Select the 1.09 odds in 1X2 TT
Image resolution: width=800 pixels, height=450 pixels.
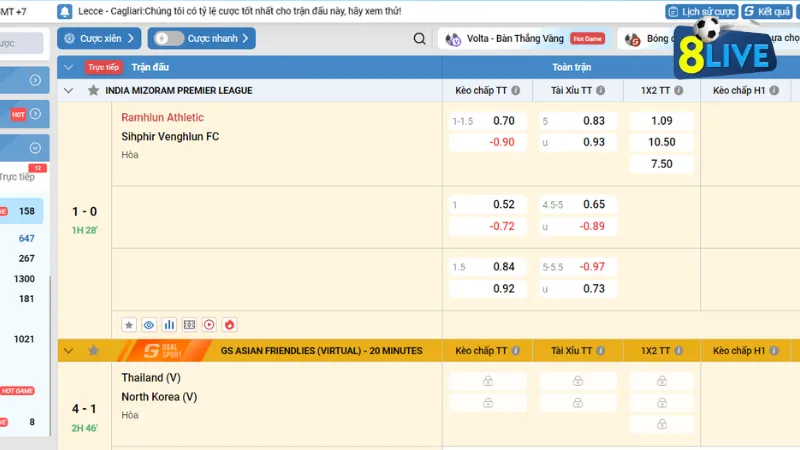click(x=662, y=121)
